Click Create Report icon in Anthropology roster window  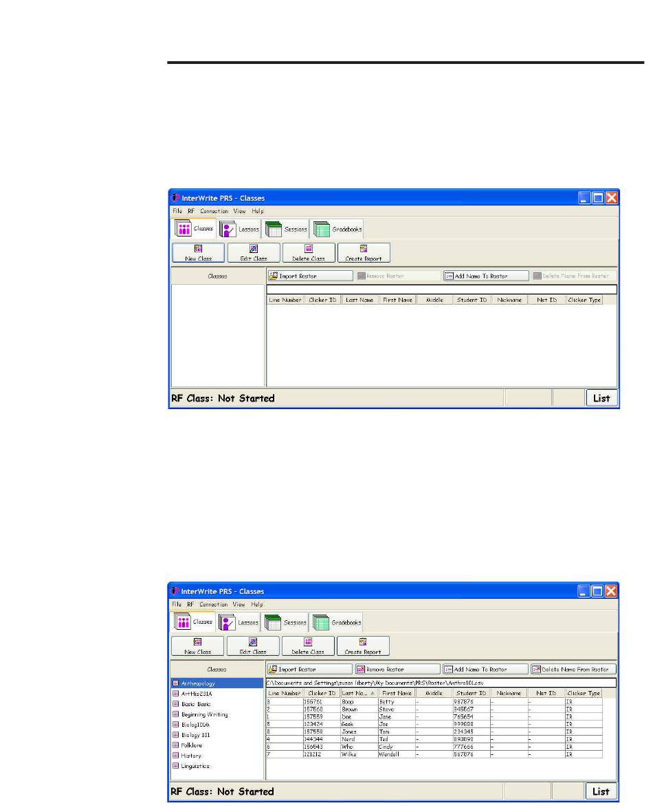coord(363,642)
